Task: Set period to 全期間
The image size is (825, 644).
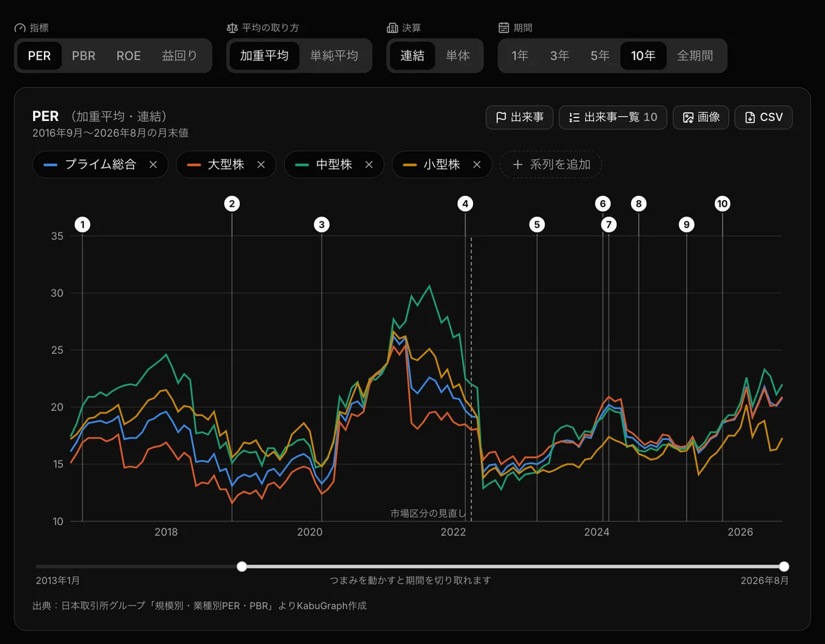Action: pyautogui.click(x=695, y=56)
